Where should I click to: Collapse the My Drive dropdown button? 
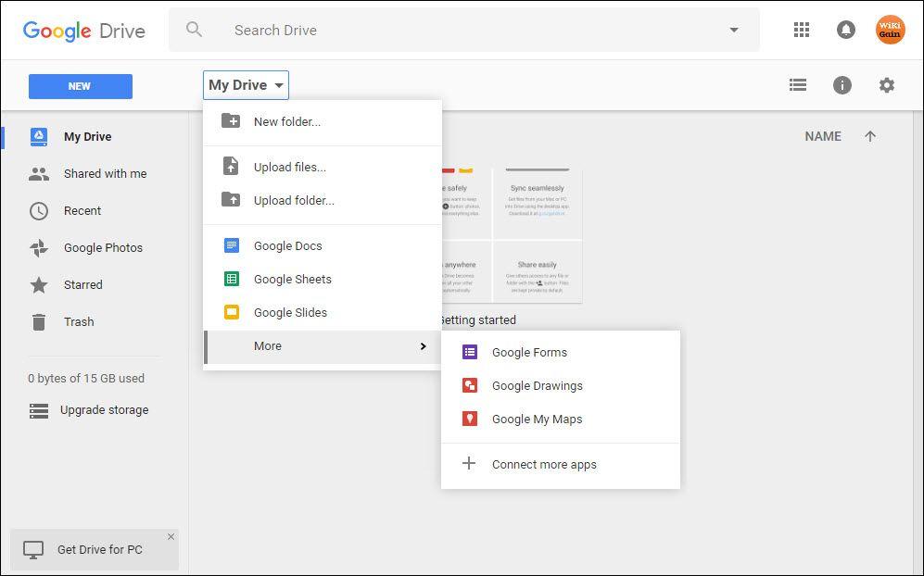coord(246,85)
